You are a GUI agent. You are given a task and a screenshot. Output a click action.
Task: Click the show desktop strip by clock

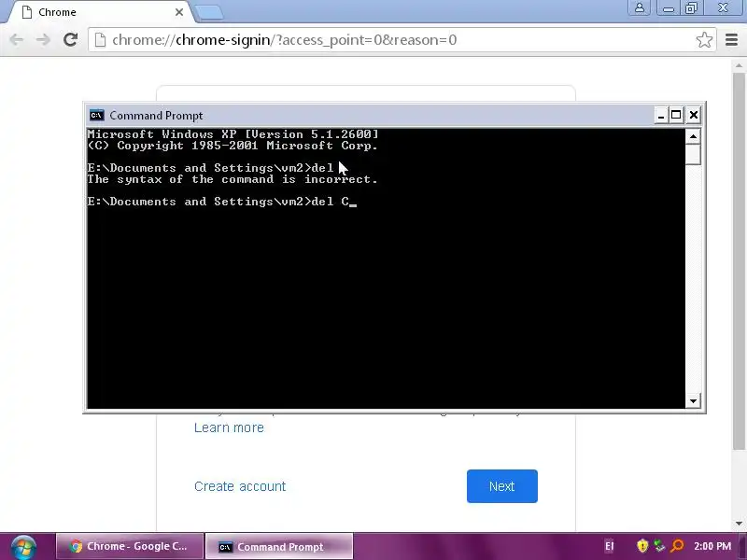742,546
